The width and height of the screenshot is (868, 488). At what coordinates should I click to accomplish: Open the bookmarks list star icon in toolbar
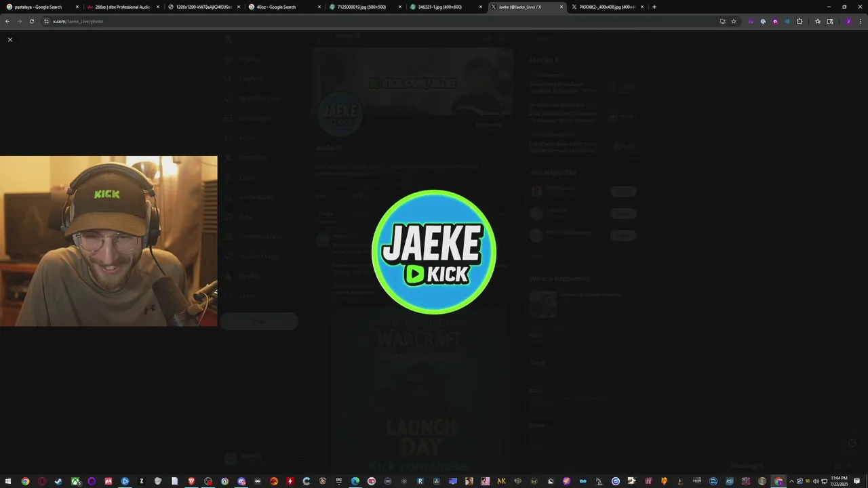click(818, 21)
